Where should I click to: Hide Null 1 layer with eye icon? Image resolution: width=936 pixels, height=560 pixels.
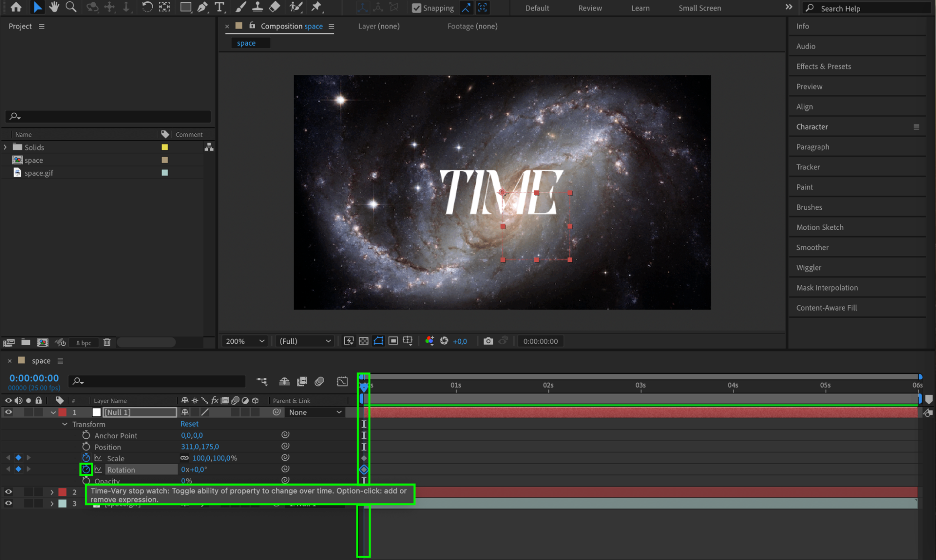tap(8, 412)
